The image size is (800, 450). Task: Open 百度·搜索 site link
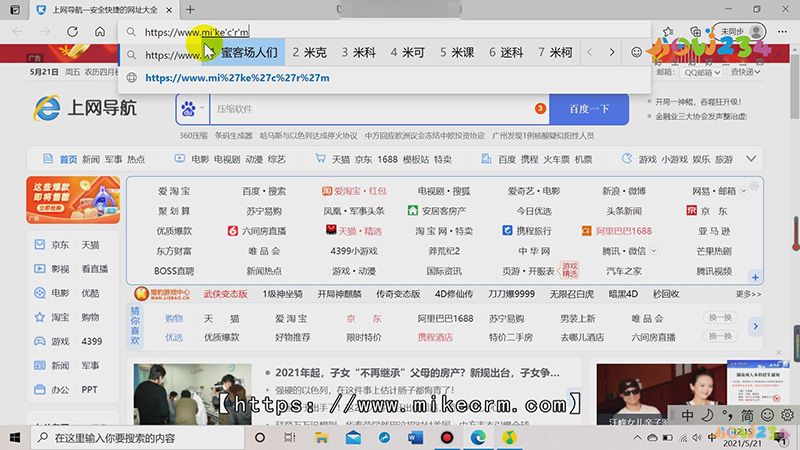(x=264, y=191)
